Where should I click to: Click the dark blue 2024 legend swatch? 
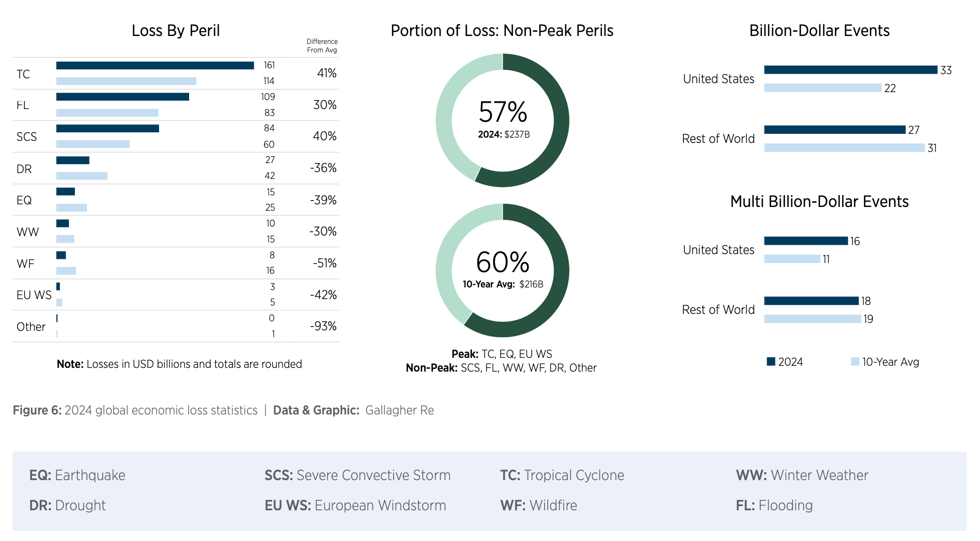(x=771, y=362)
